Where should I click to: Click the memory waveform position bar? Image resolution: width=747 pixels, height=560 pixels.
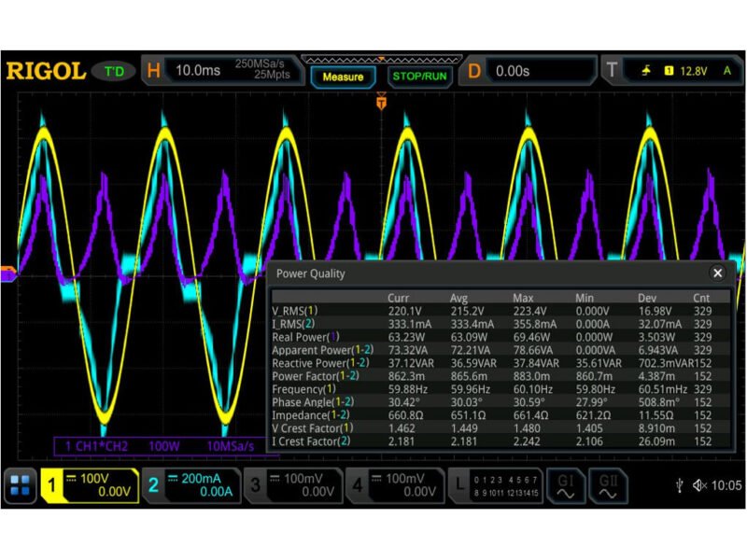(x=381, y=60)
